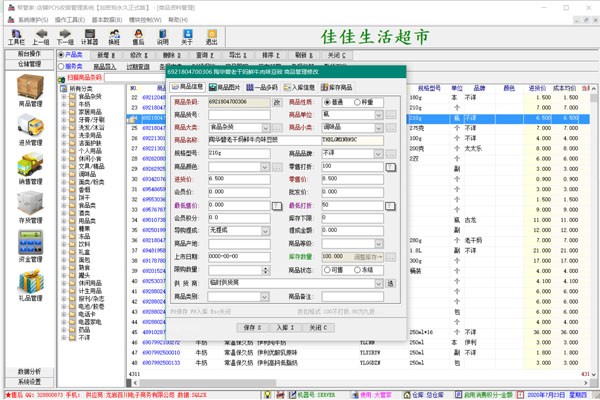Go to next group with 下一组
The width and height of the screenshot is (600, 400).
(x=65, y=37)
